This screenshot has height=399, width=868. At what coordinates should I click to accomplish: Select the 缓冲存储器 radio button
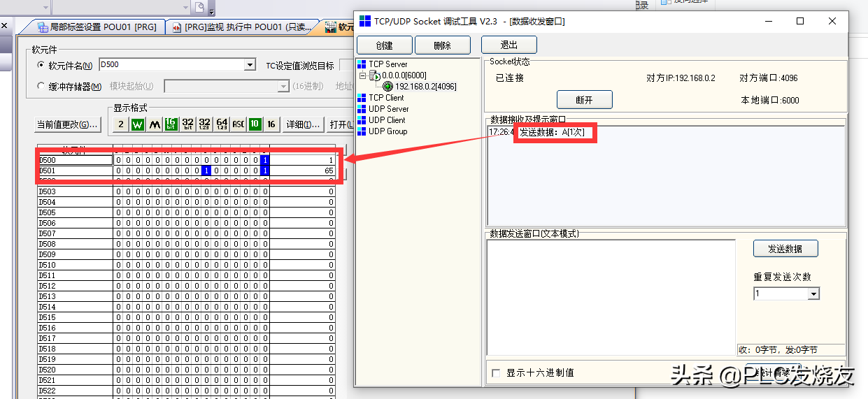pos(41,87)
